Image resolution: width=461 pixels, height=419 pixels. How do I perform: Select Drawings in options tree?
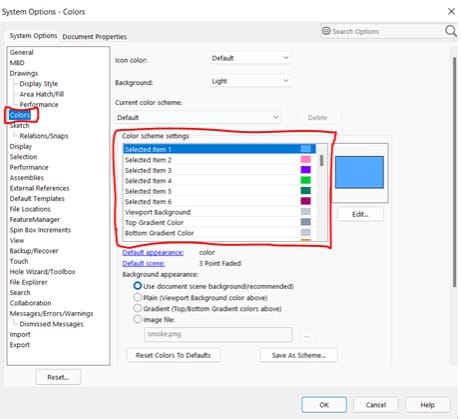point(24,73)
